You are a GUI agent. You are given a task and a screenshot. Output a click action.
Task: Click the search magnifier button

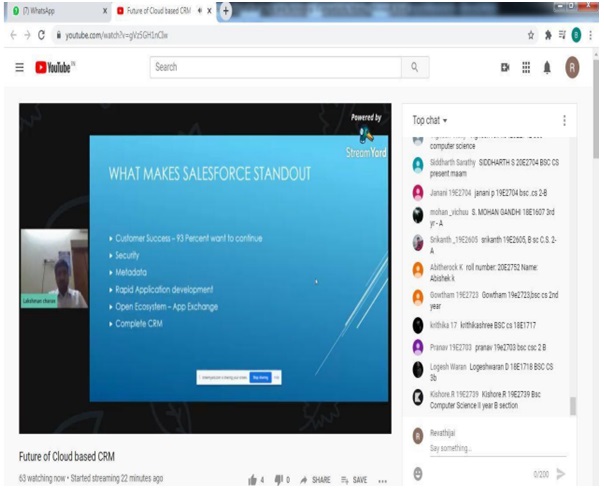[415, 67]
